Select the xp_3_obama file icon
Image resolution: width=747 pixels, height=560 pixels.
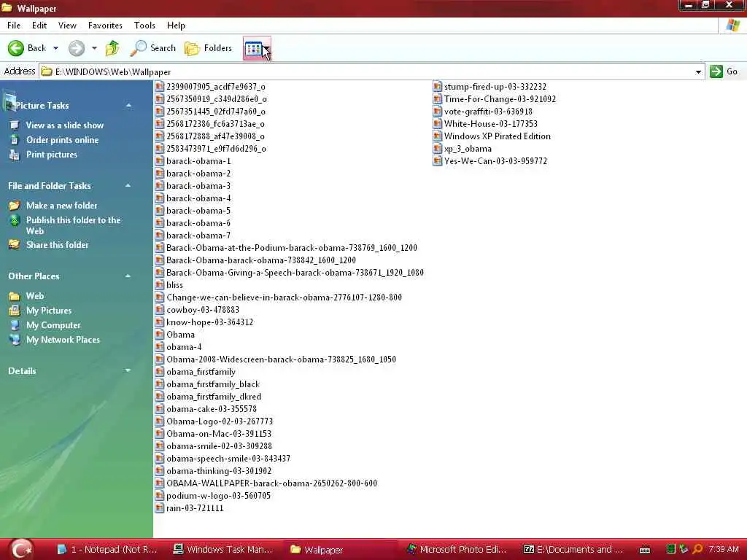coord(438,149)
